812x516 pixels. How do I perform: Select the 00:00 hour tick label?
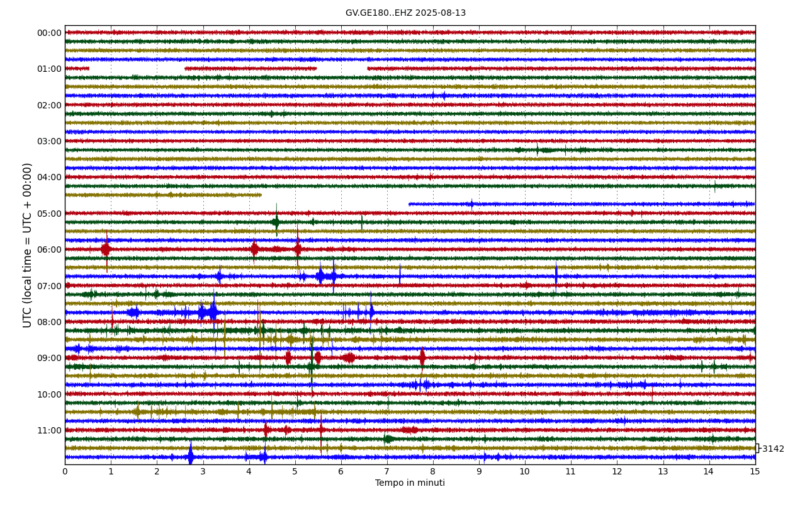tap(49, 33)
